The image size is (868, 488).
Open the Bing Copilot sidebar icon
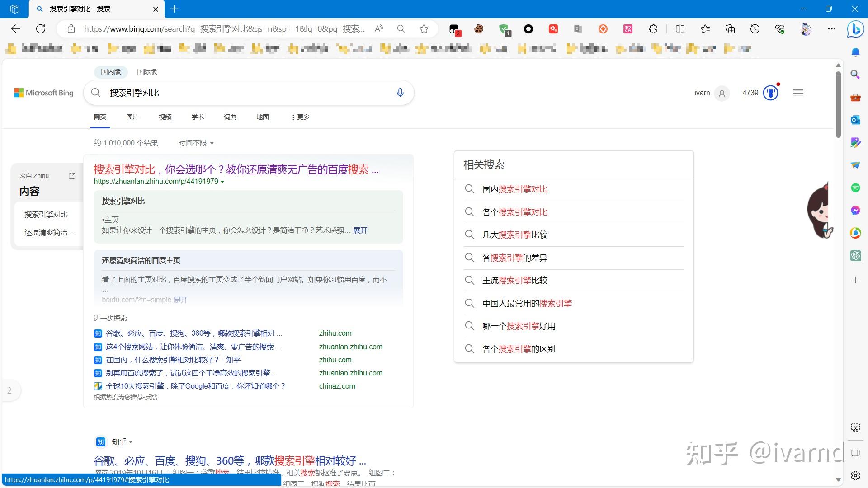pyautogui.click(x=855, y=29)
